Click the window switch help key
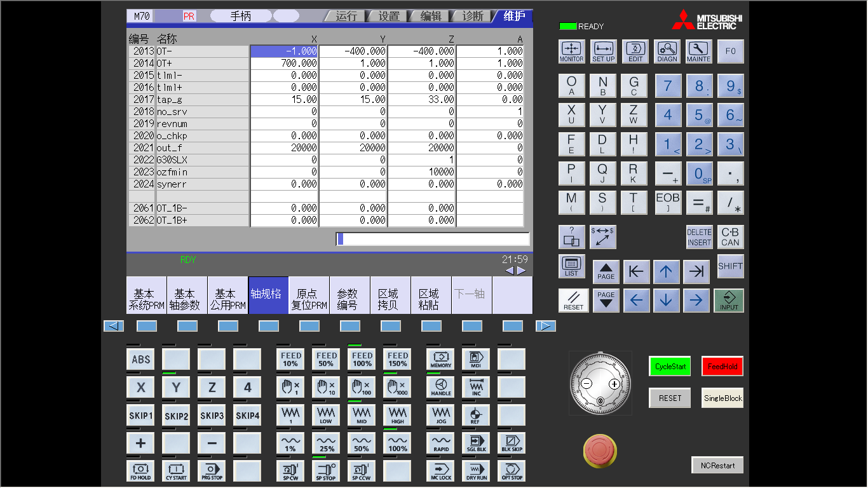This screenshot has height=488, width=868. tap(571, 237)
